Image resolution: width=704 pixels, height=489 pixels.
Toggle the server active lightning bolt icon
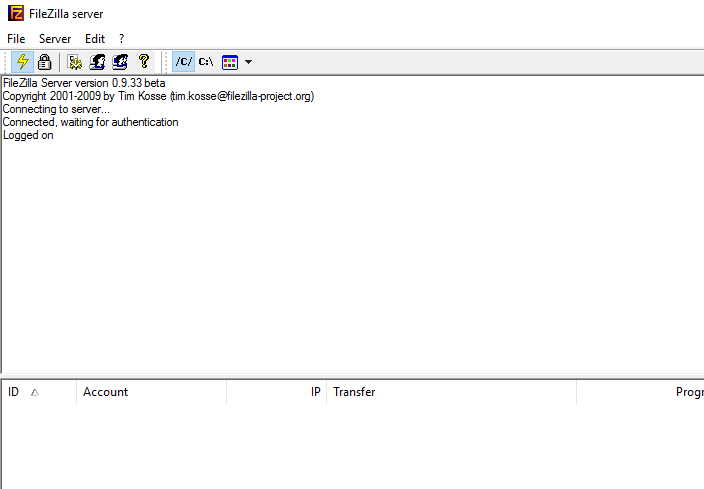pyautogui.click(x=22, y=62)
